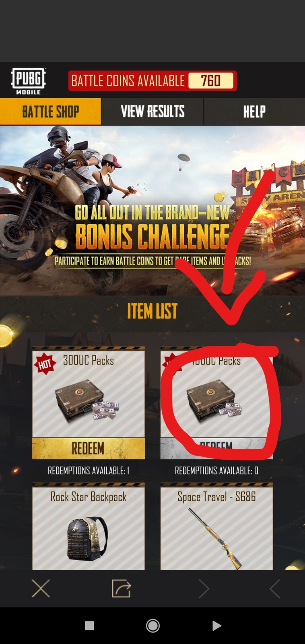Go back with the left chevron arrow

coord(275,589)
